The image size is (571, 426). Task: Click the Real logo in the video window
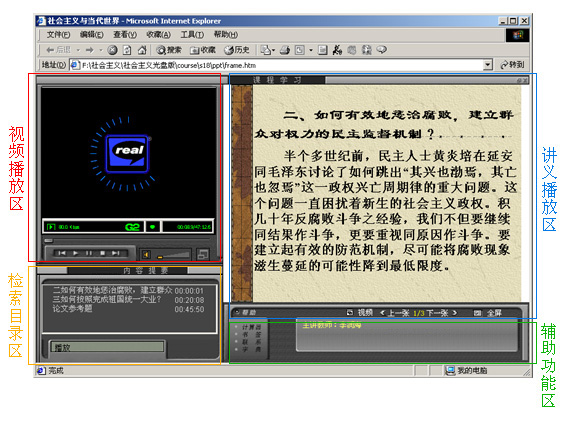tap(127, 154)
